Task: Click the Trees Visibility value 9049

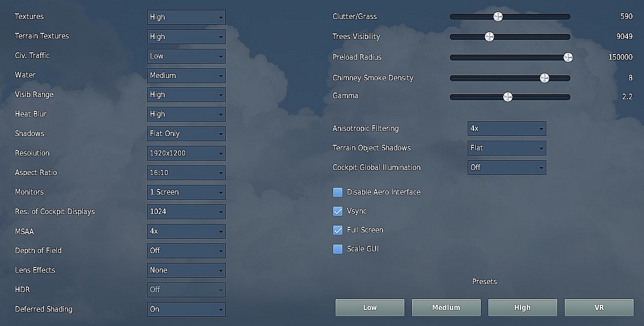Action: pos(624,37)
